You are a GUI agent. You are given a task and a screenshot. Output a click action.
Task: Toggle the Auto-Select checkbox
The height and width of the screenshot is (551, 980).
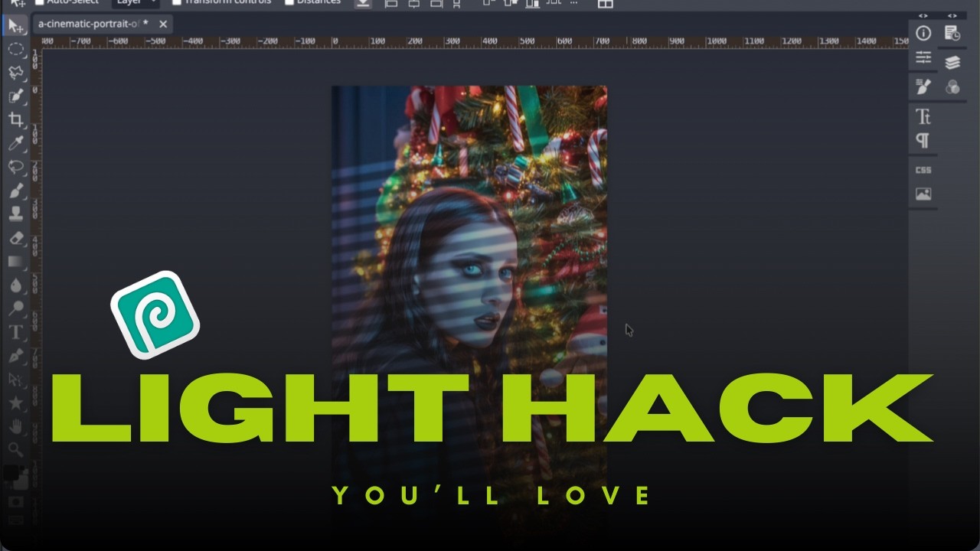pos(40,2)
